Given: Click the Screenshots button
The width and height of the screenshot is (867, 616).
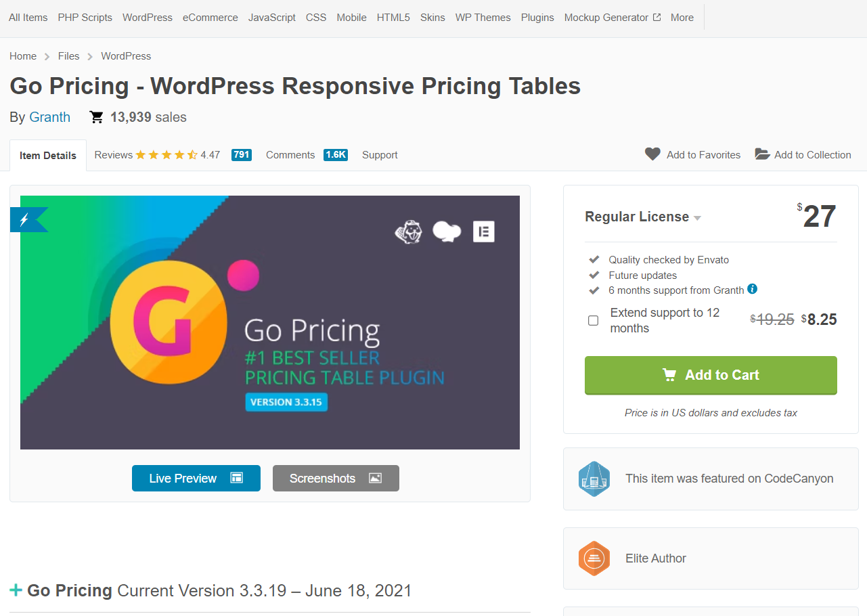Looking at the screenshot, I should [x=336, y=478].
